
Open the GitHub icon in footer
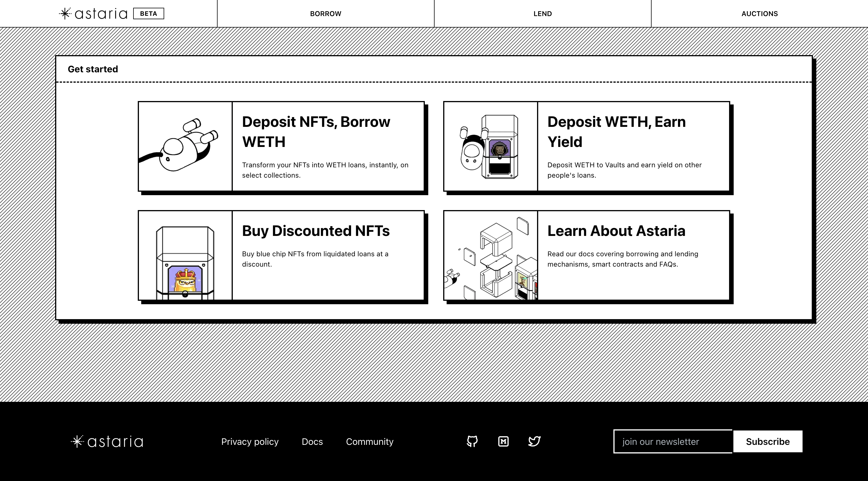(472, 441)
